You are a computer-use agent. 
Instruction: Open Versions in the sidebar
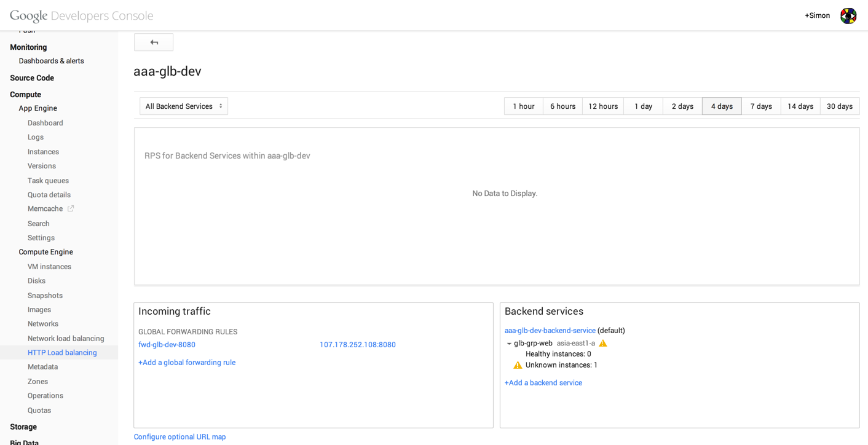click(42, 166)
